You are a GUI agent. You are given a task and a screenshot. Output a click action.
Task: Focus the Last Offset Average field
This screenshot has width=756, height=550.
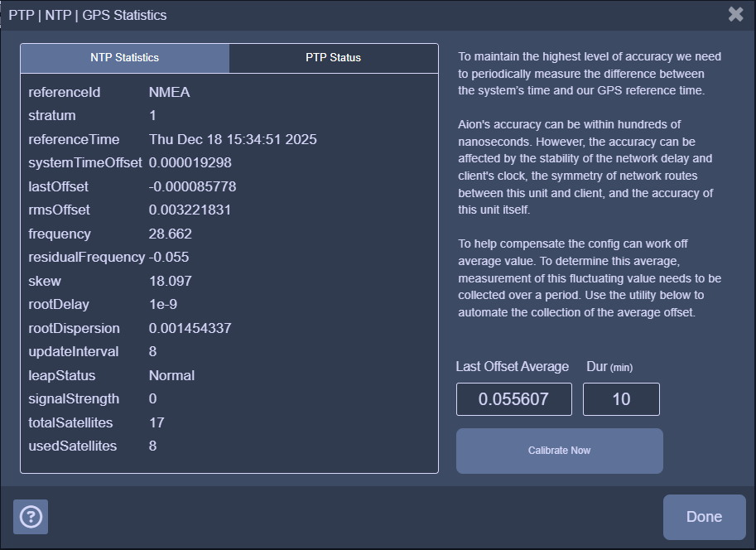[513, 399]
